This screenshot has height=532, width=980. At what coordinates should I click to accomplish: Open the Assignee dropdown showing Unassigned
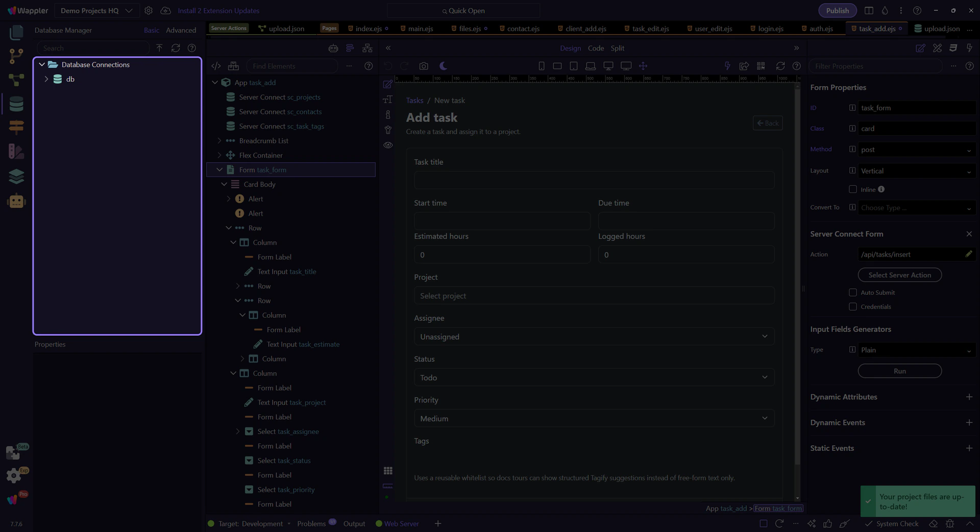(594, 337)
